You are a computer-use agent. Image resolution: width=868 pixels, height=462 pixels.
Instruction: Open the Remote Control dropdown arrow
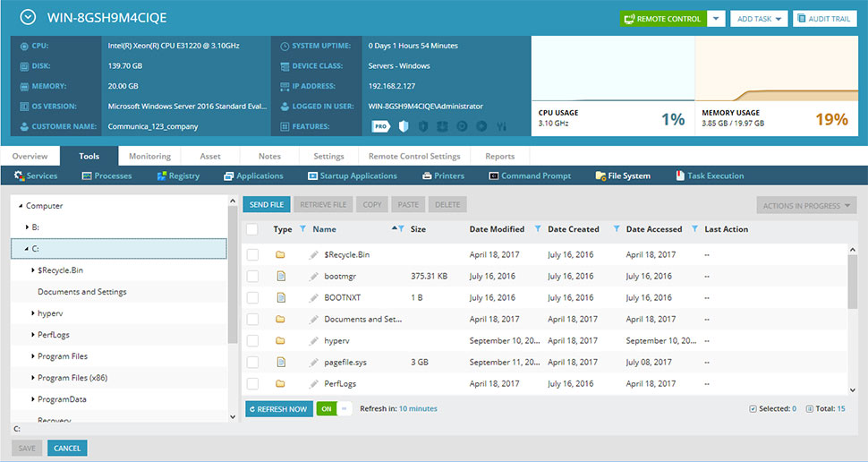coord(716,19)
